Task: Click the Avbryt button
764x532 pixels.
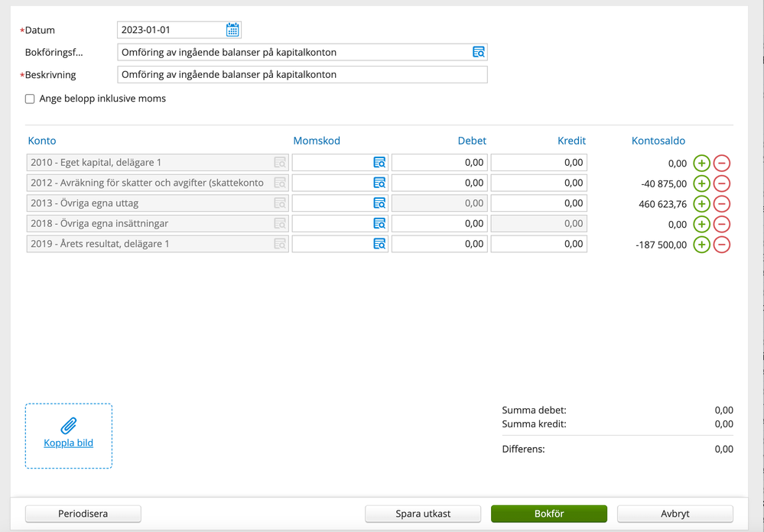Action: [x=675, y=514]
